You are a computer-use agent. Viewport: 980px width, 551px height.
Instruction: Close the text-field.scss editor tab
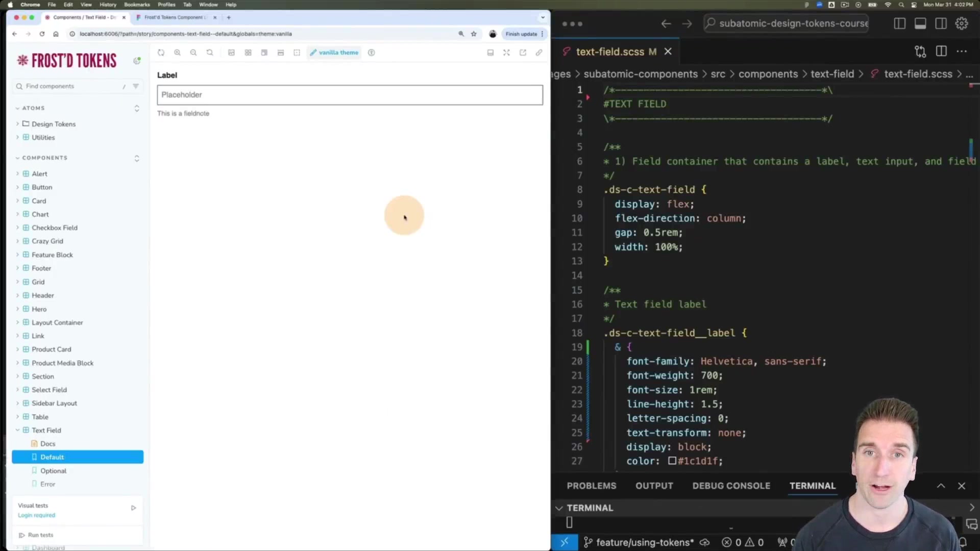click(668, 52)
